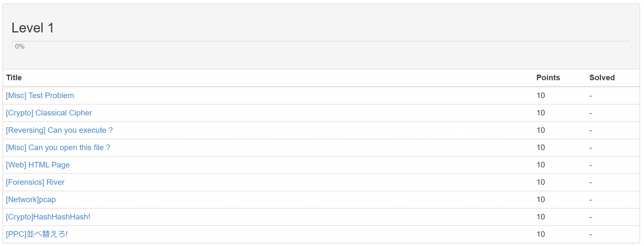The image size is (644, 246).
Task: Open [Misc] Can you open this file ?
Action: (58, 148)
